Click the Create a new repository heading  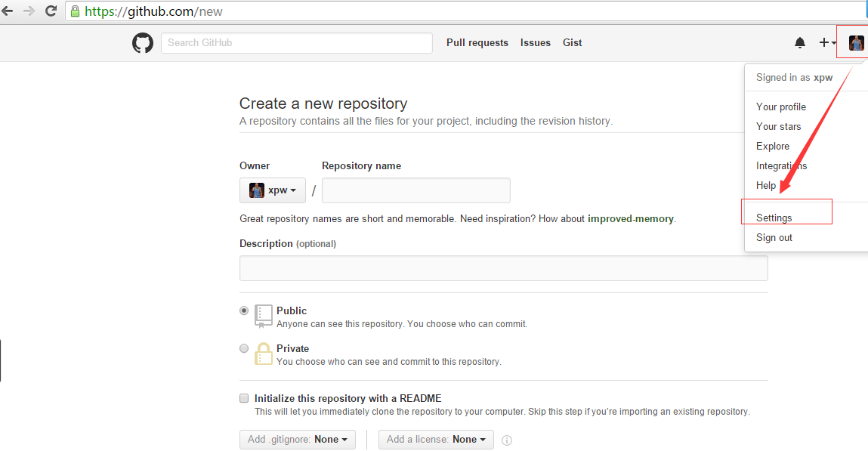click(x=323, y=103)
